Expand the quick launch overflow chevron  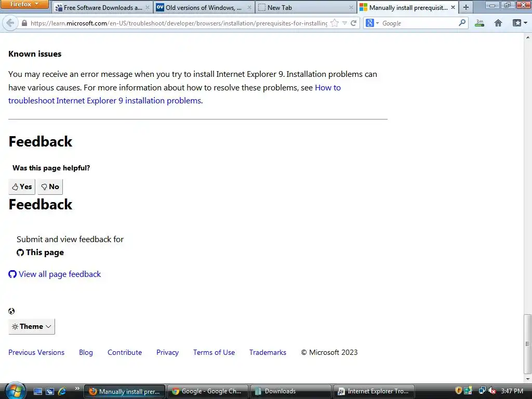tap(77, 388)
